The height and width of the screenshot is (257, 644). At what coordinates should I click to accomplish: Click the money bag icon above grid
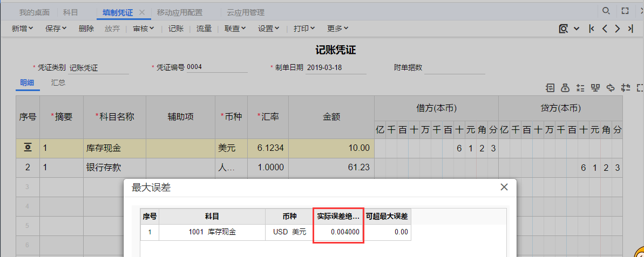coord(565,87)
